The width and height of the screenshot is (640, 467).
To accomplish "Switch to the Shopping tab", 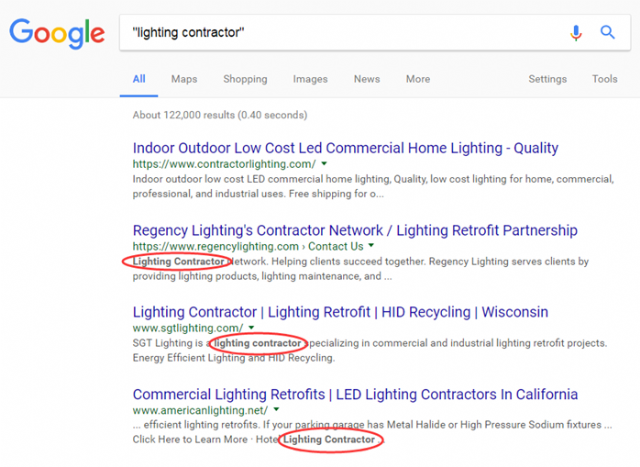I will coord(245,79).
